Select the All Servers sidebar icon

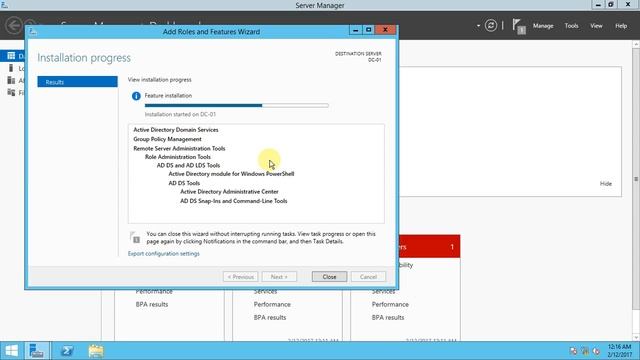point(11,80)
